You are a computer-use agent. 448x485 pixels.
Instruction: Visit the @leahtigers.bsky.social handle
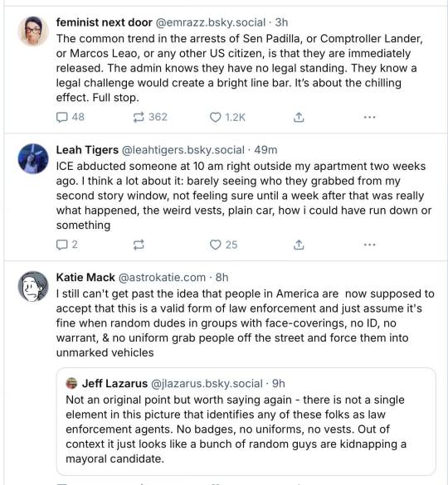[183, 150]
